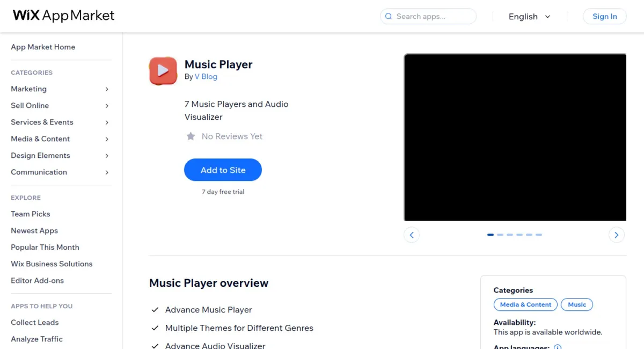The image size is (644, 349).
Task: Open the Communication category
Action: pos(39,172)
